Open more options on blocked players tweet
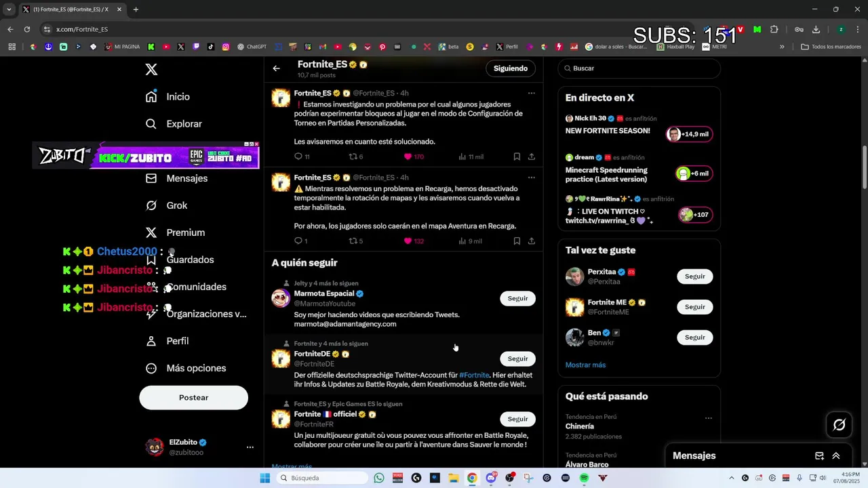The image size is (868, 488). (531, 93)
